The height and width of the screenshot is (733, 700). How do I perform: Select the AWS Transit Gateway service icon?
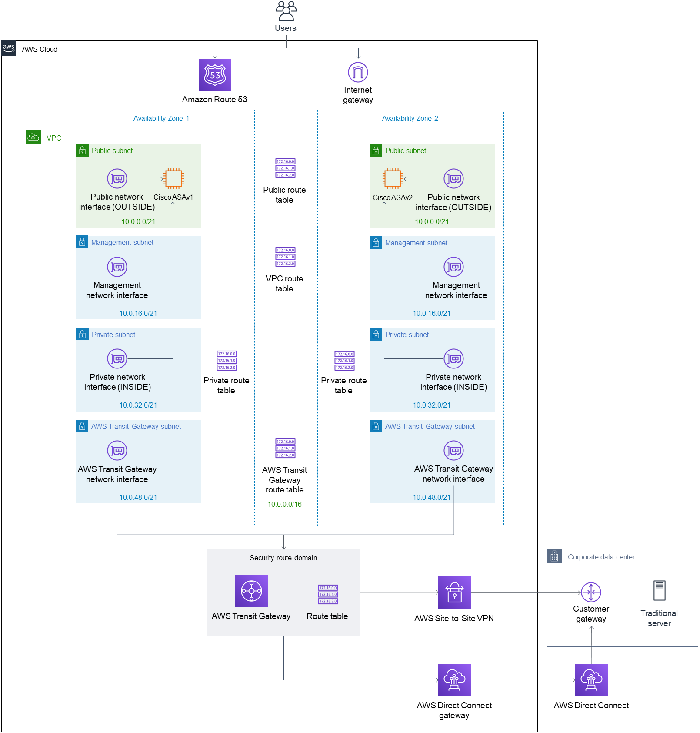251,591
